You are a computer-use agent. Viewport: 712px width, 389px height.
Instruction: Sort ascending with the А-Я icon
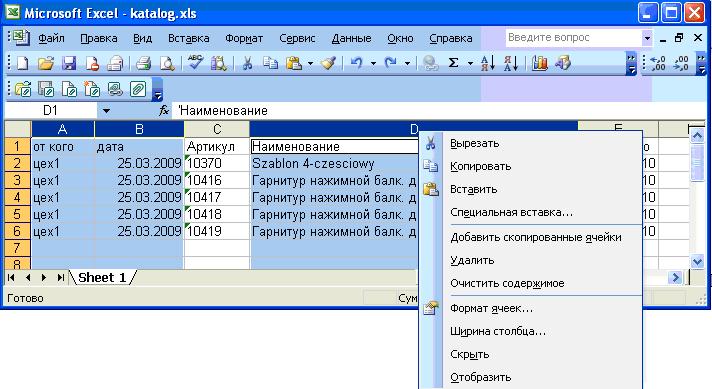coord(488,63)
